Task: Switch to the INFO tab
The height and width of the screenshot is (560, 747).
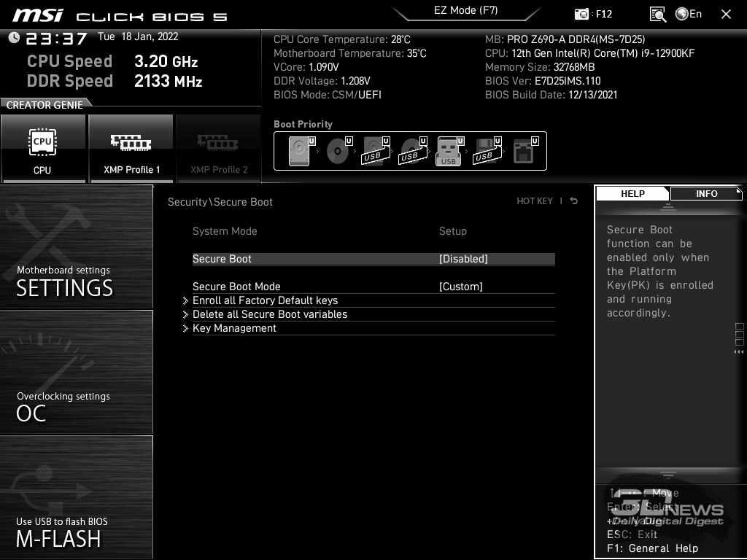Action: [706, 193]
